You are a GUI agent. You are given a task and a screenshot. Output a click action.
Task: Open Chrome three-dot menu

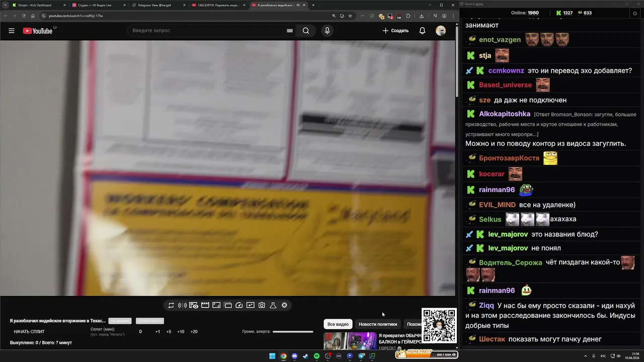click(452, 16)
